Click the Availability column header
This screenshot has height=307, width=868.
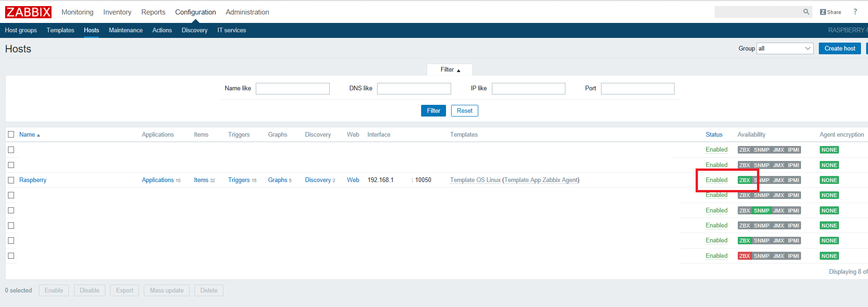[751, 135]
